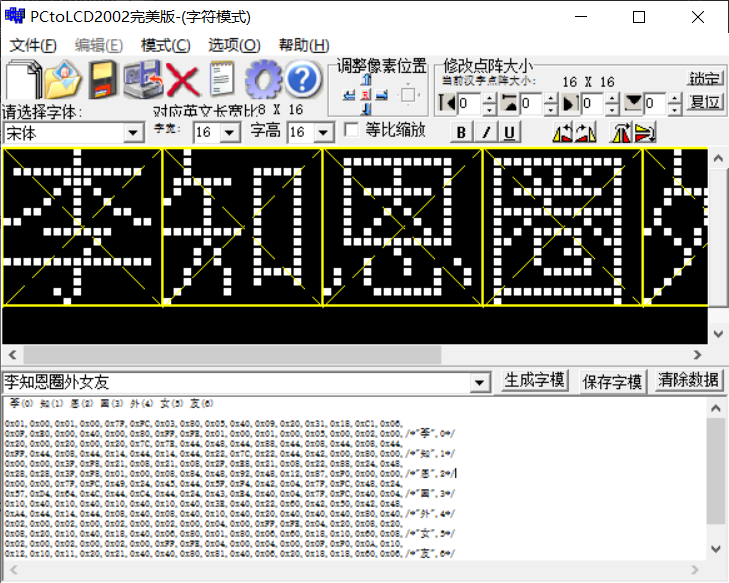Click the bottom-edge matrix resize icon

click(x=633, y=102)
